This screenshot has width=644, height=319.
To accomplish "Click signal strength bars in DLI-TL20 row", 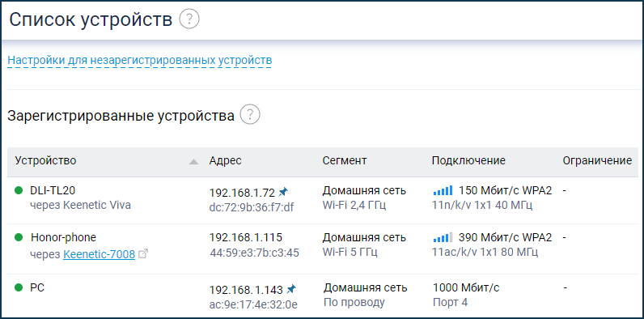I will pyautogui.click(x=443, y=190).
